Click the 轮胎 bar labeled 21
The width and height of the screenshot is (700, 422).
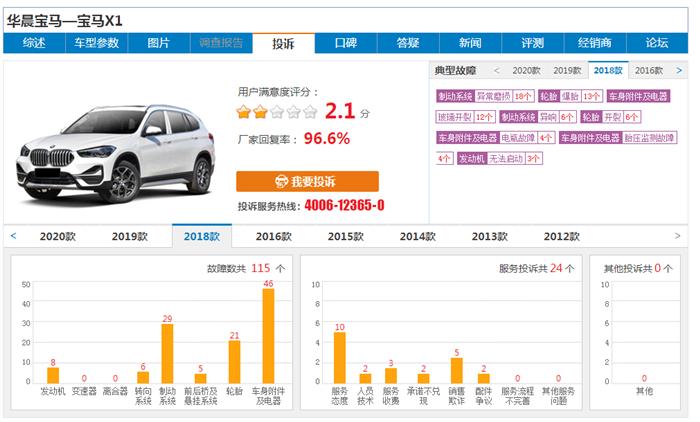(234, 362)
